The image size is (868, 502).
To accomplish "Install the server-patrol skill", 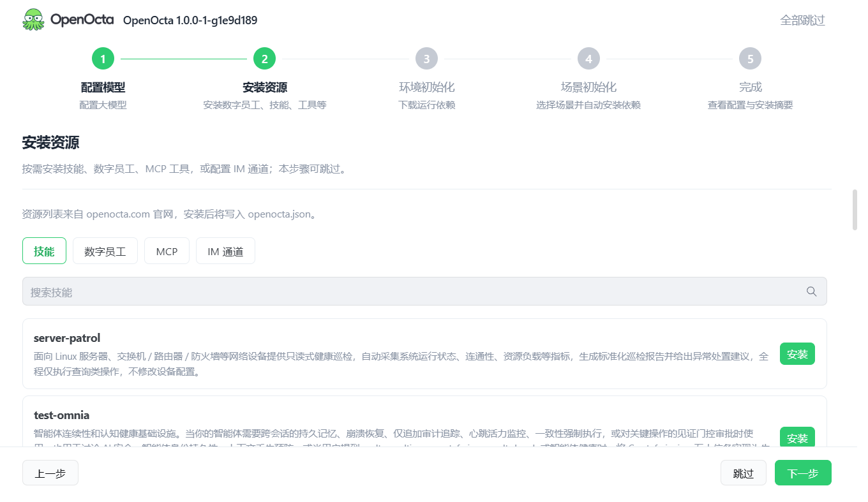I will coord(797,354).
